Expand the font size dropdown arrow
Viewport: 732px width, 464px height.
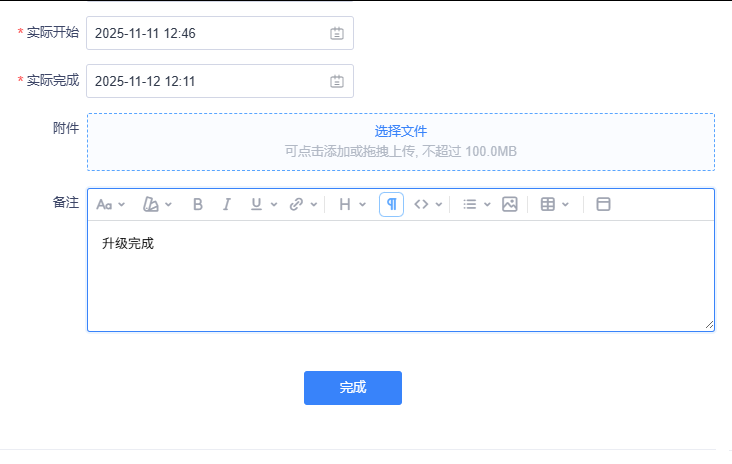tap(122, 204)
